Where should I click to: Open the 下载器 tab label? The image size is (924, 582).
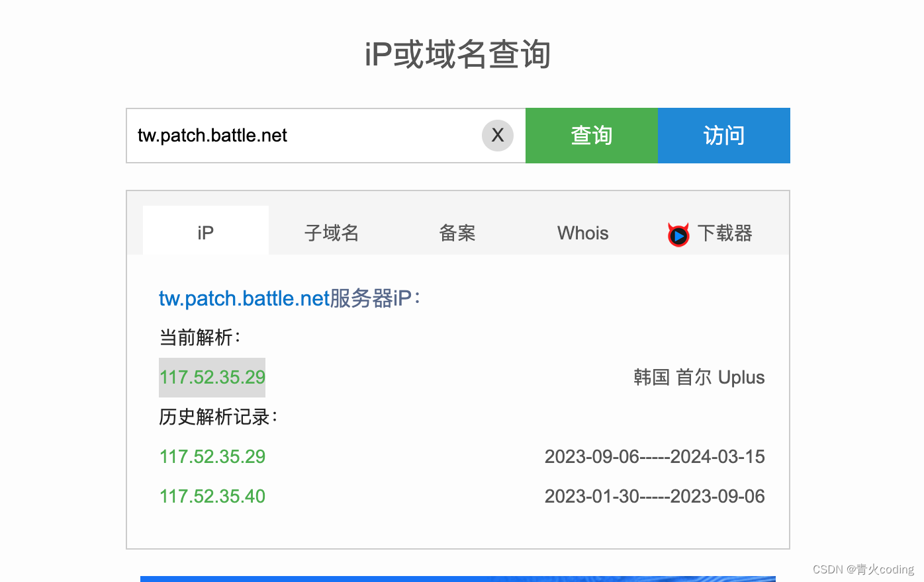coord(725,233)
